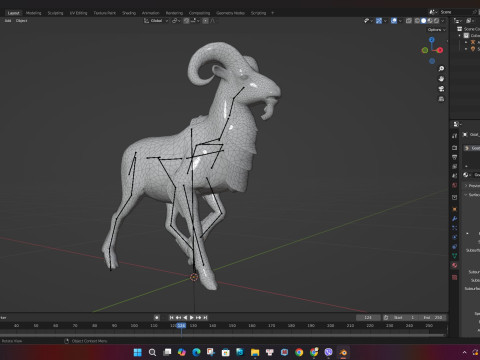This screenshot has width=480, height=360.
Task: Toggle the camera view icon
Action: pos(441,89)
